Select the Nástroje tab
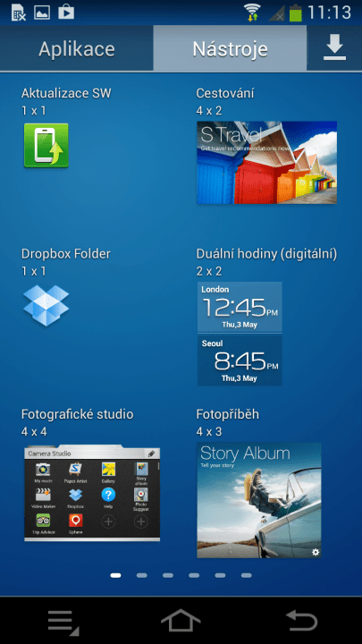 [230, 48]
